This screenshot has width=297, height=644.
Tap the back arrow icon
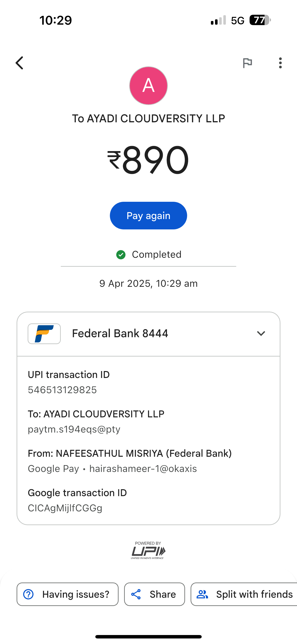point(20,63)
